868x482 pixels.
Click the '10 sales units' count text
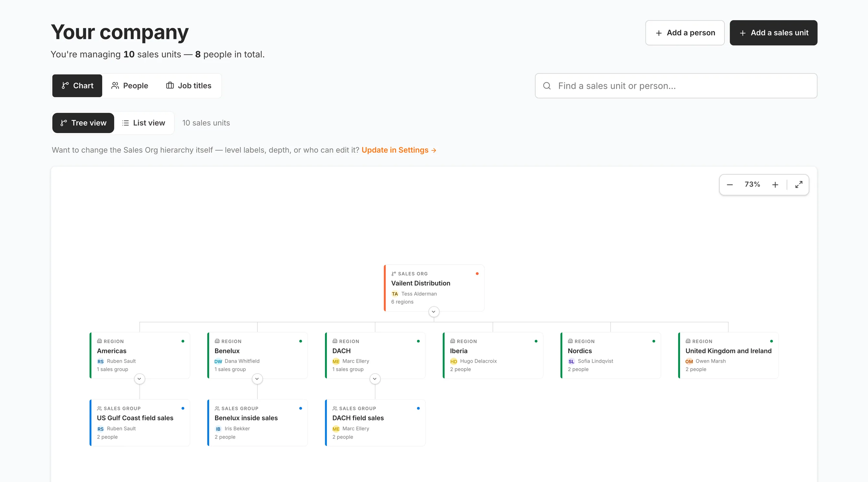(x=206, y=123)
